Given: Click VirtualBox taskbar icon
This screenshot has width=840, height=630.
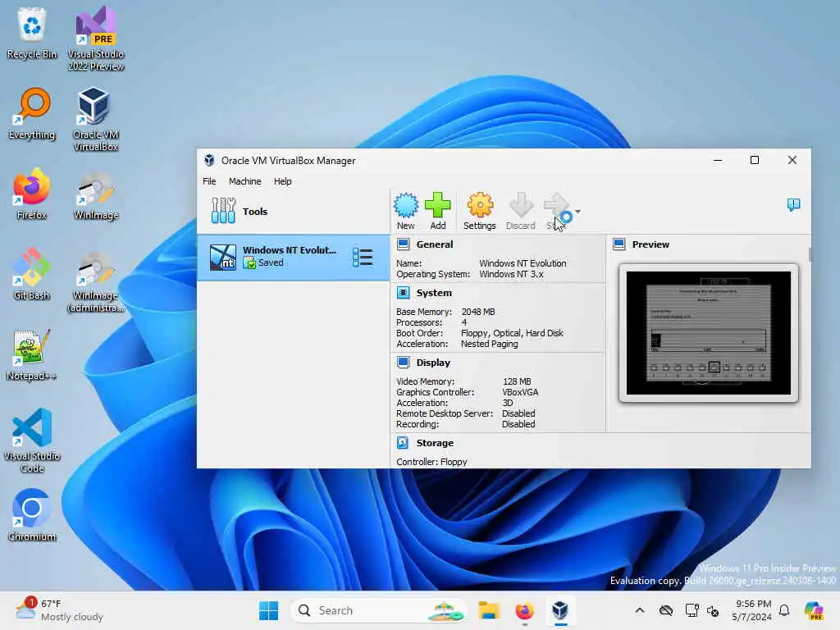Looking at the screenshot, I should click(560, 610).
